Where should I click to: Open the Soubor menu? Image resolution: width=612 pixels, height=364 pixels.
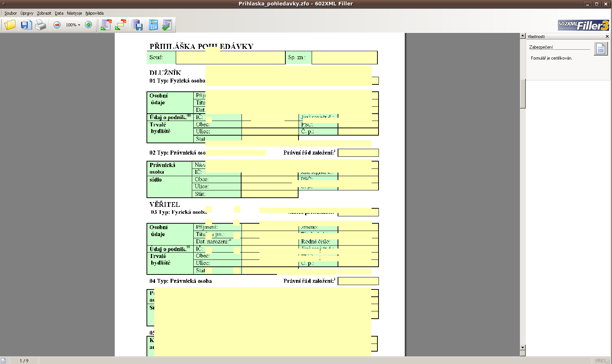tap(11, 13)
